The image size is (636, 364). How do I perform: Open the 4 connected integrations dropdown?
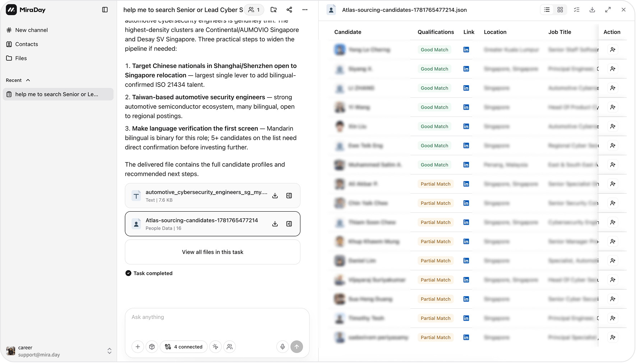184,347
